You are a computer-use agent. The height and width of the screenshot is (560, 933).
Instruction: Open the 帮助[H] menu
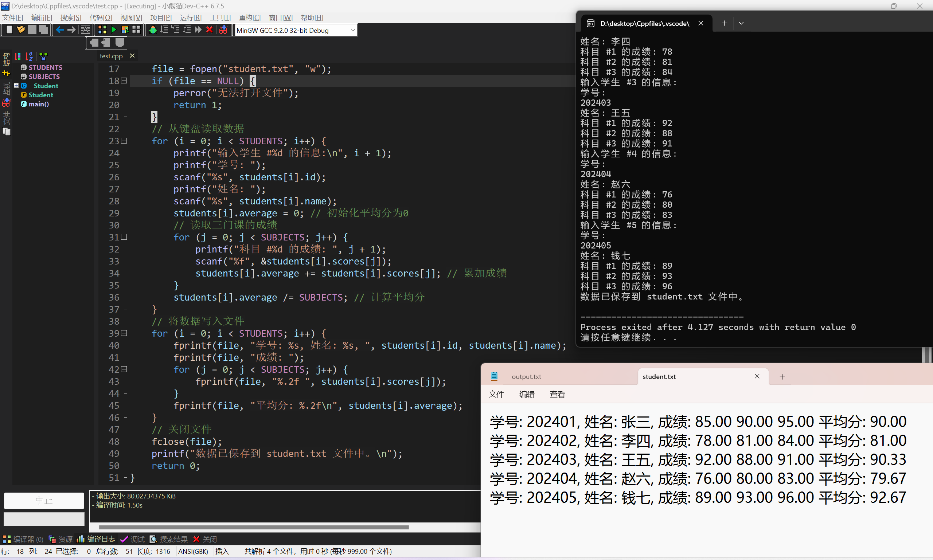coord(312,18)
